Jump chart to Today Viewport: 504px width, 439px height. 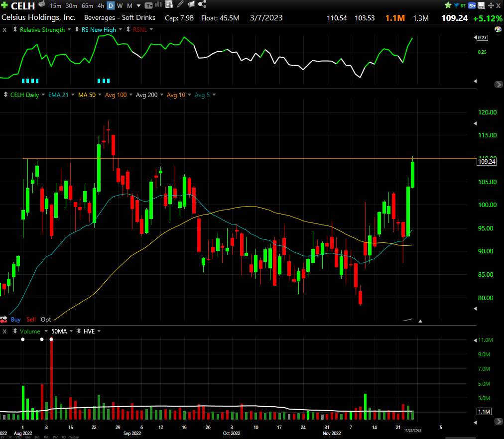[74, 437]
